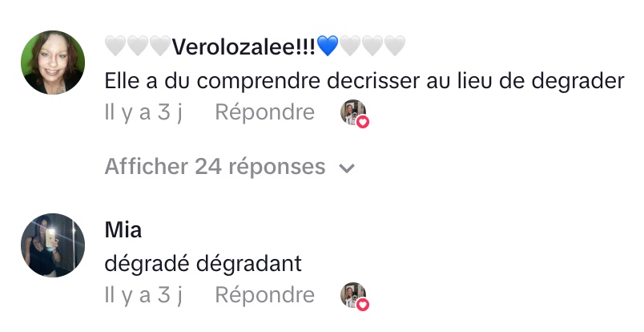Click creator avatar badge under Verolozalee's comment
This screenshot has height=332, width=644.
click(x=352, y=112)
